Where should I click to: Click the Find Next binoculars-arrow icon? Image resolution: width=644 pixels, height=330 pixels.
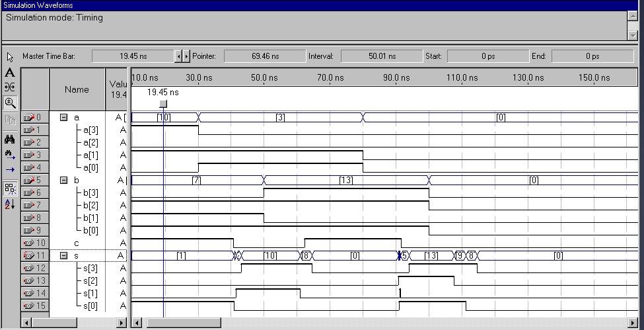10,154
